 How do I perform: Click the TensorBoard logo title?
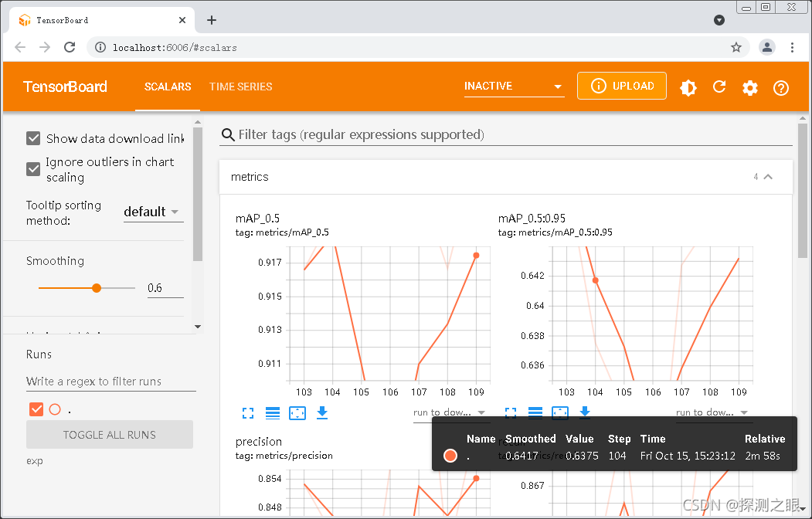[x=65, y=86]
